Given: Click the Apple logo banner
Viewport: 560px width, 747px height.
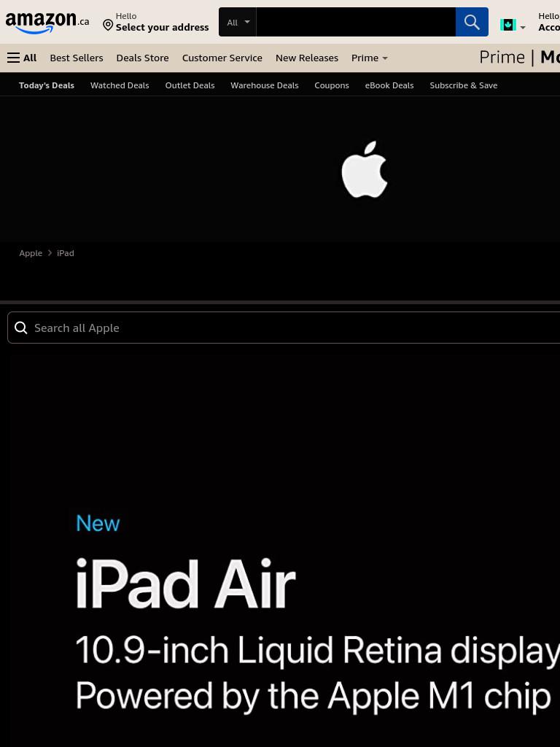Looking at the screenshot, I should (365, 169).
